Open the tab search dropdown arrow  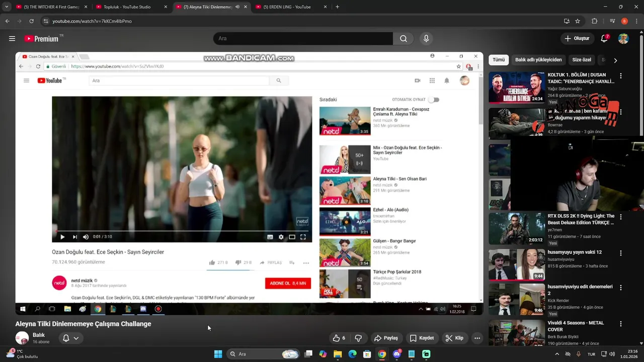coord(7,7)
